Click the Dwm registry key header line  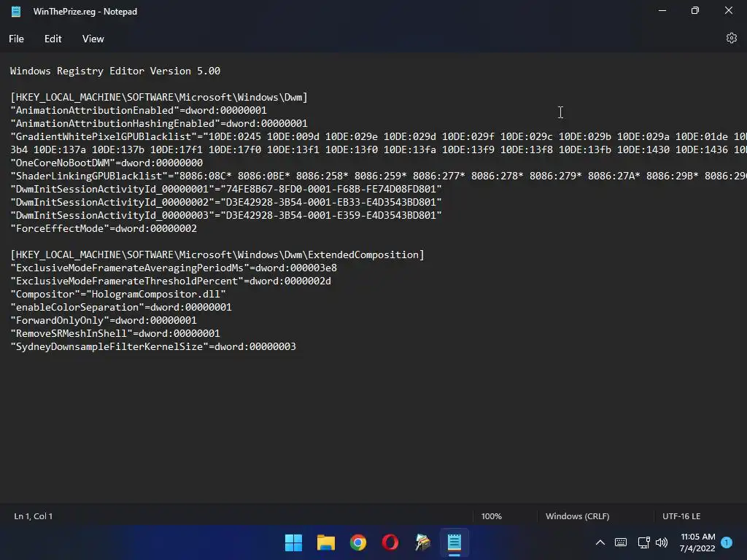pyautogui.click(x=159, y=97)
